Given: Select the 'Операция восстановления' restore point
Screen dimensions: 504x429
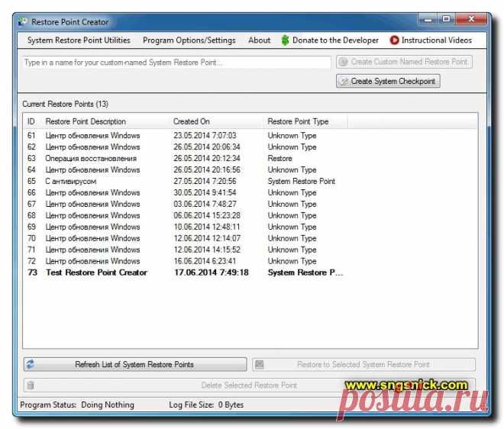Looking at the screenshot, I should click(x=186, y=159).
